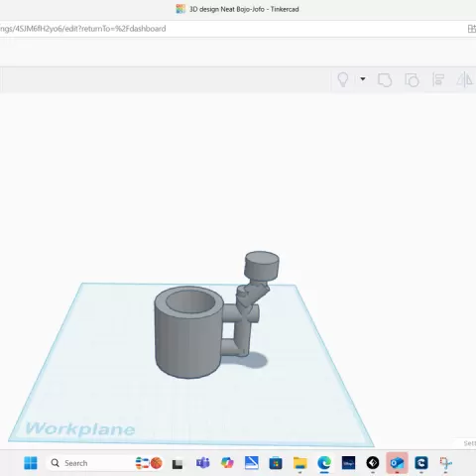Open File Explorer from taskbar
Screen dimensions: 476x476
pos(300,463)
